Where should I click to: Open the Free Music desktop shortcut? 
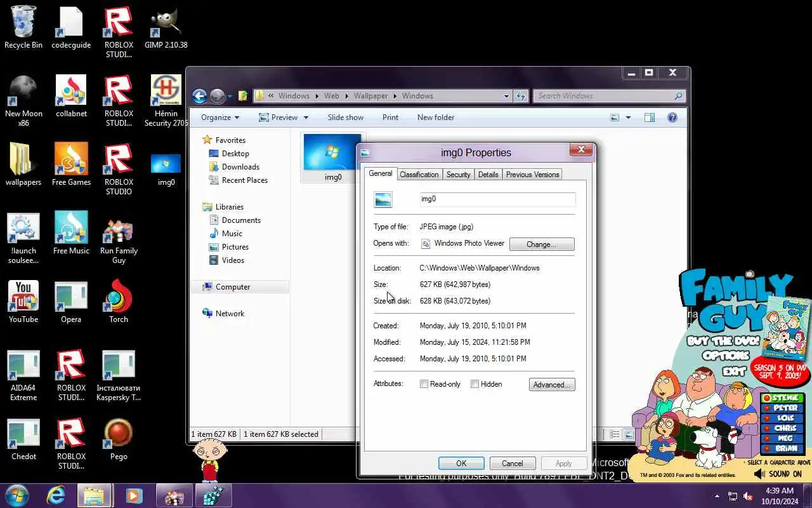click(x=71, y=233)
